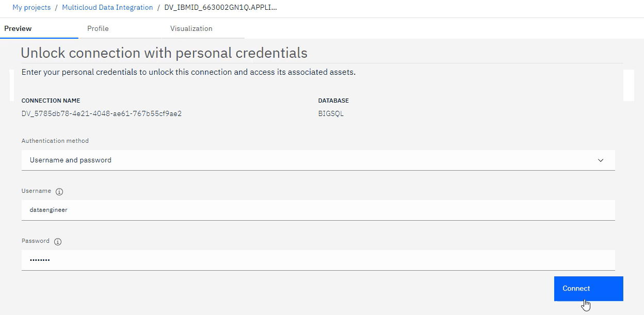Navigate to My projects breadcrumb link

31,7
